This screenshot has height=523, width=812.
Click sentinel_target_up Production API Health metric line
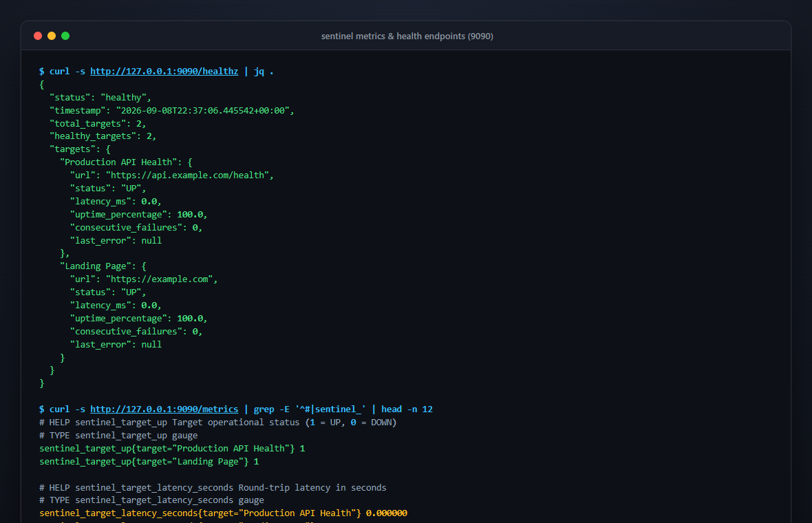[x=172, y=449]
